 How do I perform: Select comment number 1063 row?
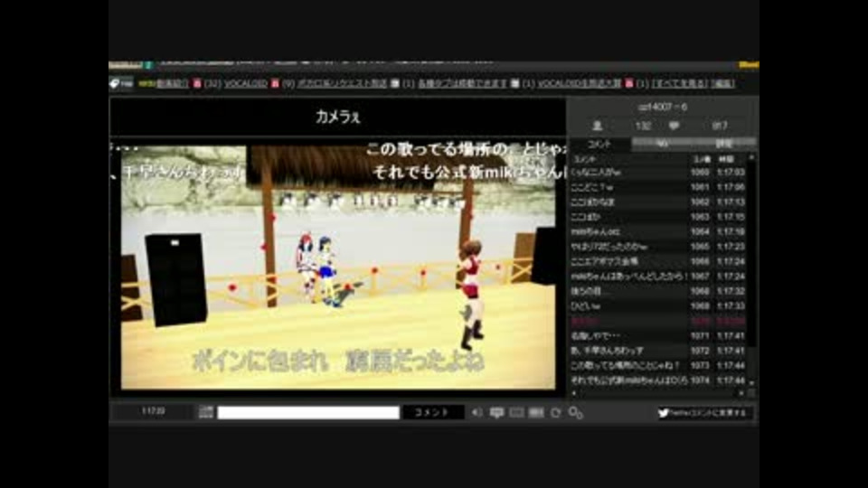click(658, 218)
